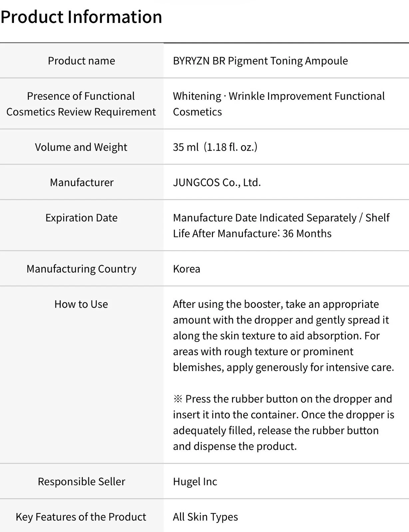Click the Hugel Inc seller name

(x=195, y=481)
